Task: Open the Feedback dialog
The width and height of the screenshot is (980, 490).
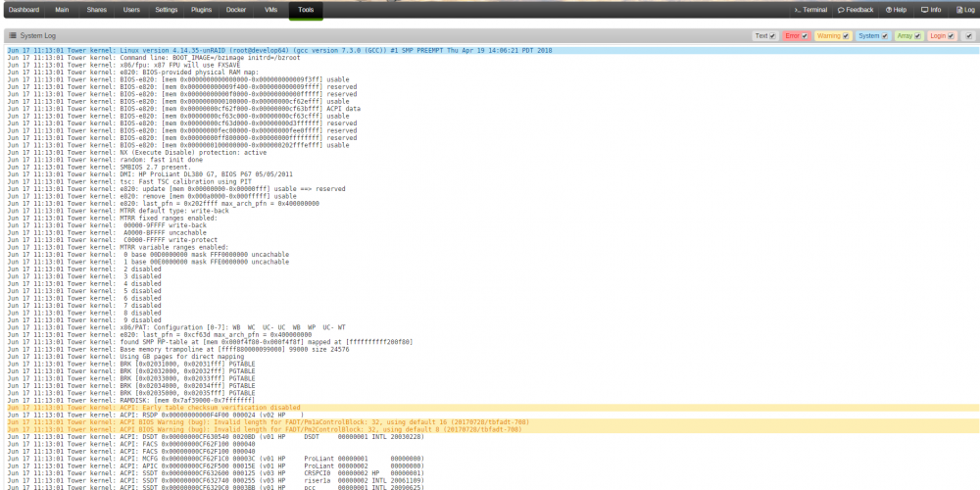Action: click(x=856, y=10)
